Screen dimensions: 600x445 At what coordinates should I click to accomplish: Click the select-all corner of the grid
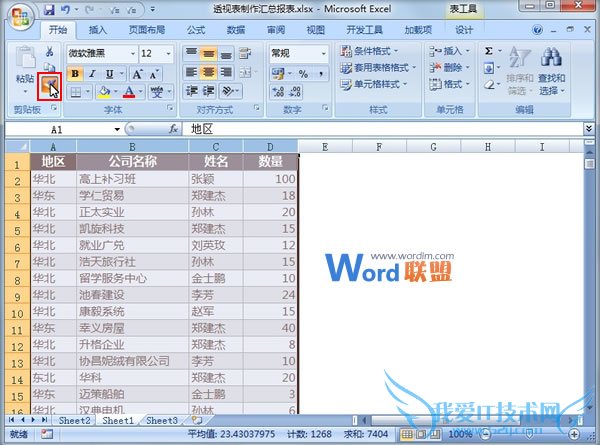(18, 147)
